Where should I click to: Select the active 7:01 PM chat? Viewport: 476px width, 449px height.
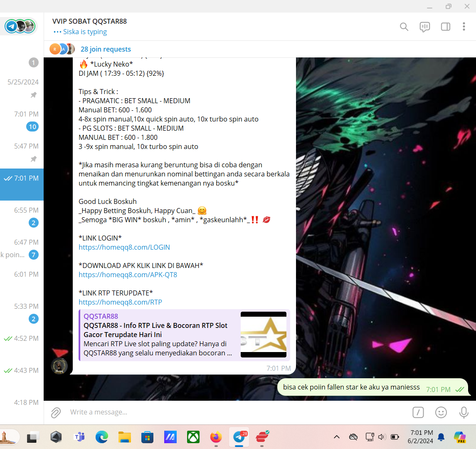tap(22, 184)
